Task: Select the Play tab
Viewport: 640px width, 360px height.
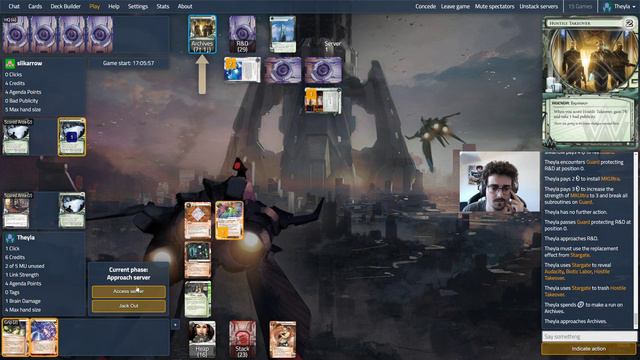Action: [94, 6]
